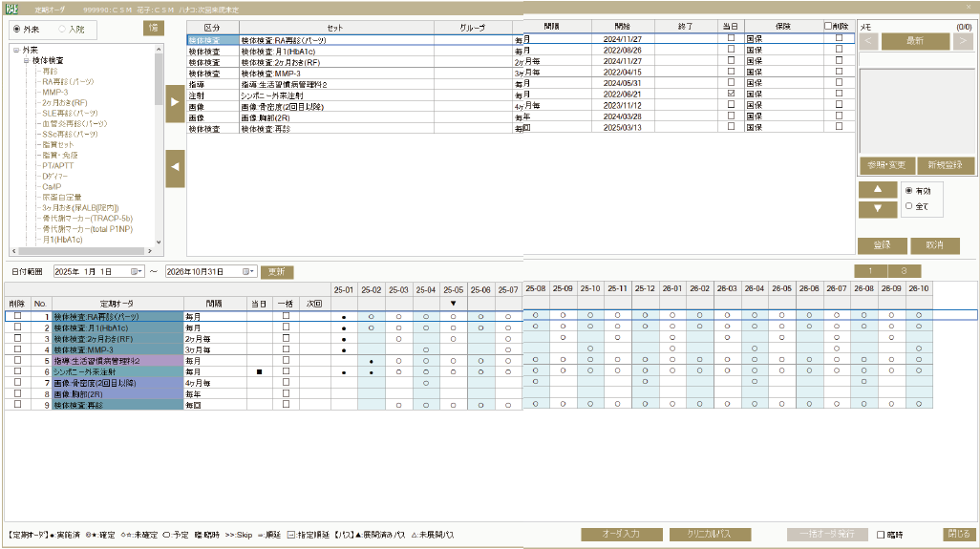
Task: Click tree scrollbar up arrow
Action: click(x=159, y=50)
